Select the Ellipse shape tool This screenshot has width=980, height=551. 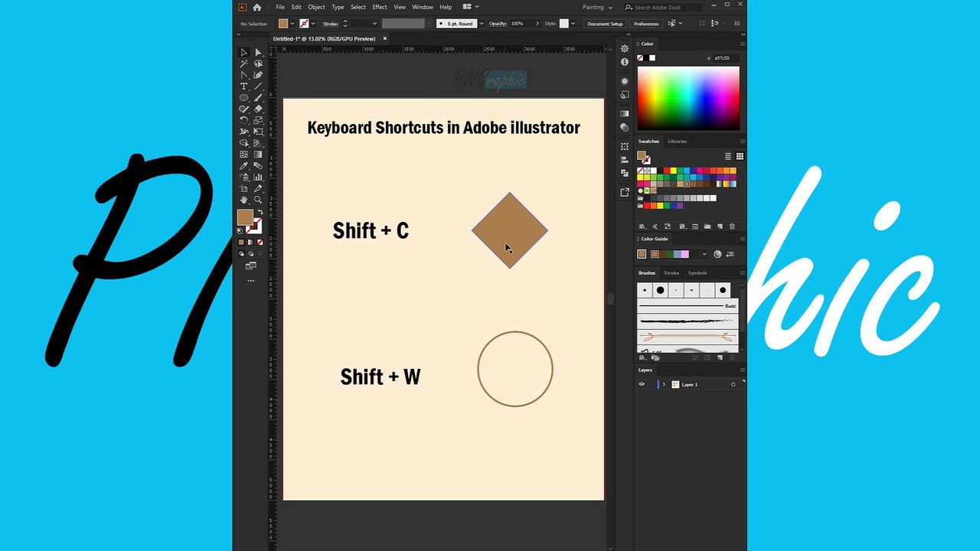(243, 98)
